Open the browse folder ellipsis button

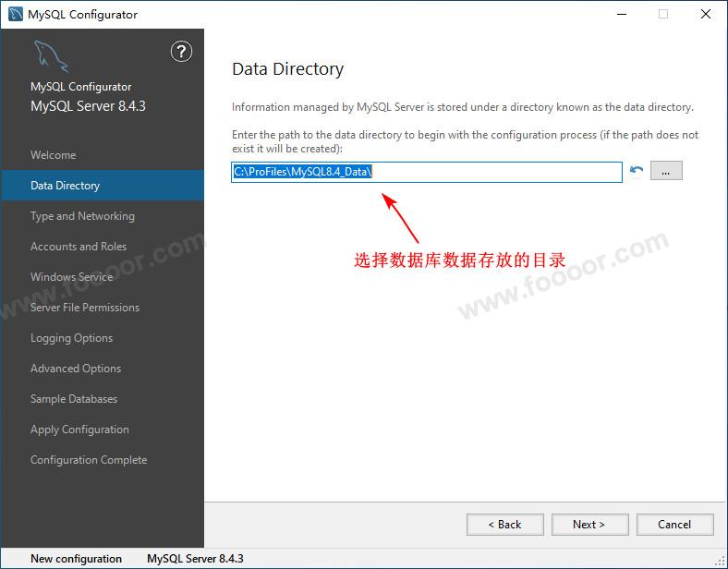point(666,171)
